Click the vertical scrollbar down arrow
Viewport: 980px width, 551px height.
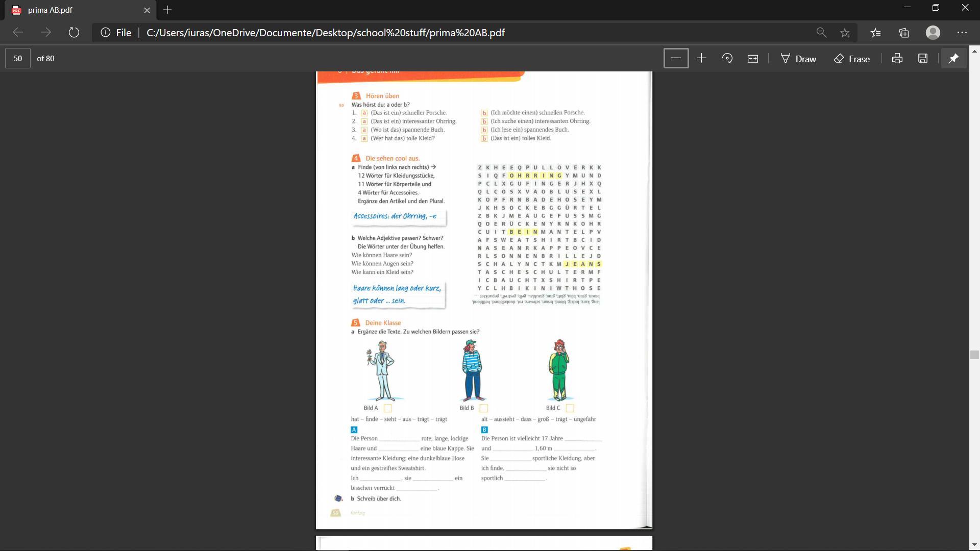point(974,545)
